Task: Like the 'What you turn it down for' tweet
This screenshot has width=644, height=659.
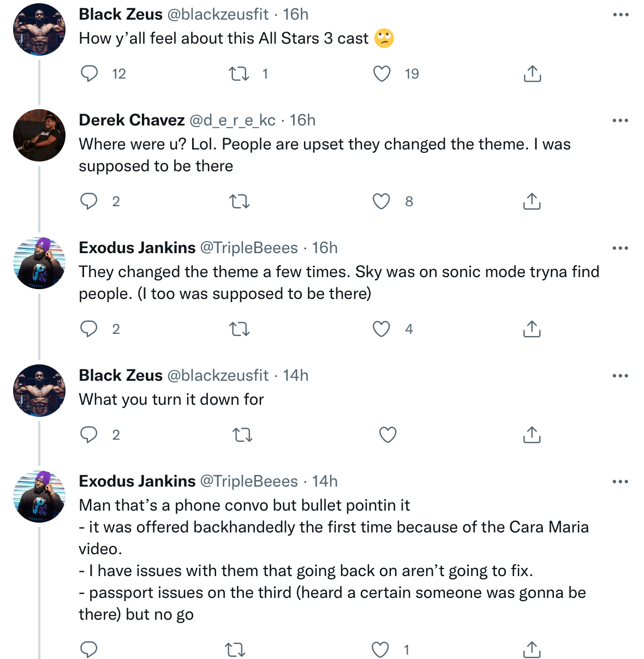Action: pyautogui.click(x=387, y=435)
